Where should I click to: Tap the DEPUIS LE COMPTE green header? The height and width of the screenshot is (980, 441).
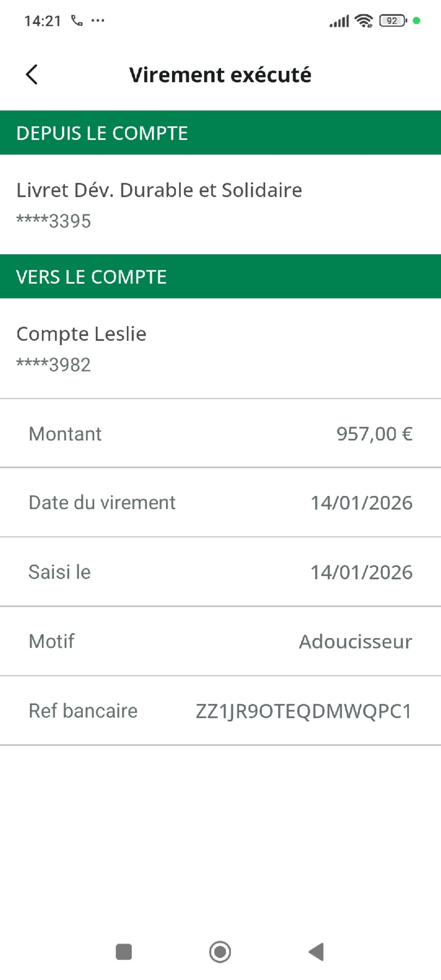pos(220,133)
